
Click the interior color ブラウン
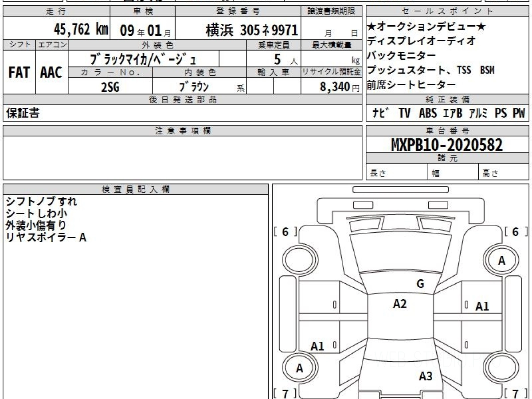click(x=194, y=87)
